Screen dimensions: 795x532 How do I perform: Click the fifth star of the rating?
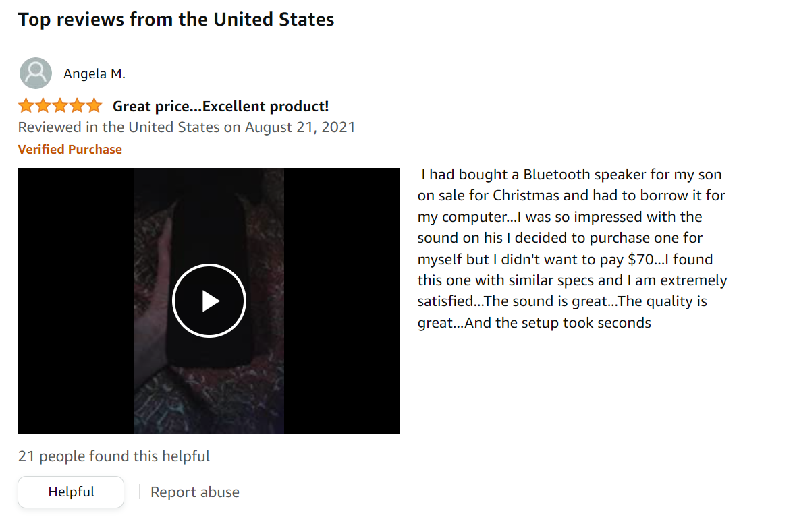(x=94, y=106)
